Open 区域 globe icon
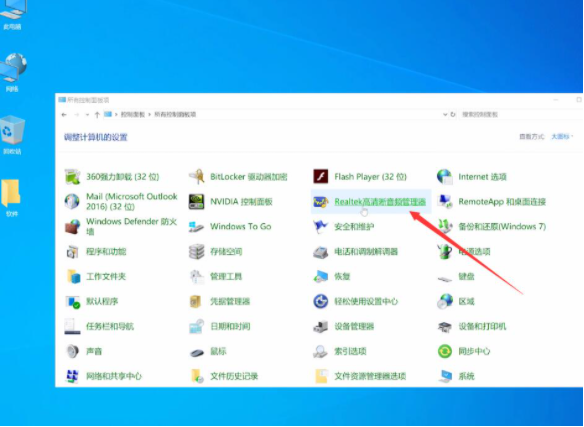 (x=445, y=301)
